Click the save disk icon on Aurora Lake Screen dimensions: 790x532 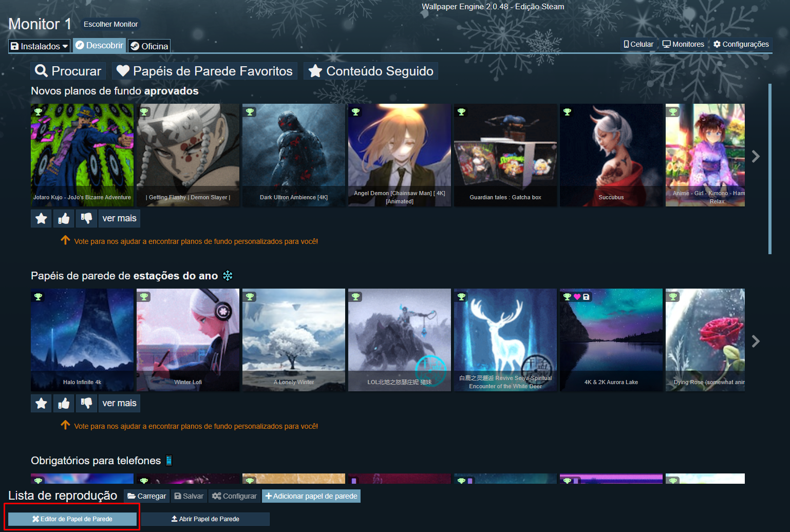tap(586, 297)
